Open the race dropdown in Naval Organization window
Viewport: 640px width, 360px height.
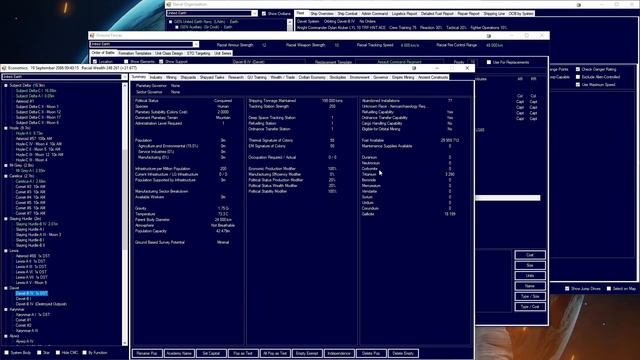pyautogui.click(x=255, y=13)
